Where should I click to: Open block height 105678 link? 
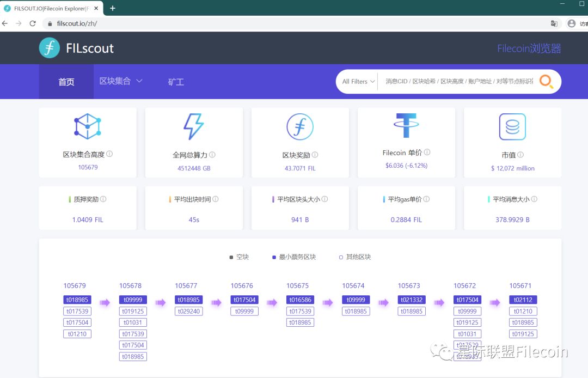click(x=130, y=286)
